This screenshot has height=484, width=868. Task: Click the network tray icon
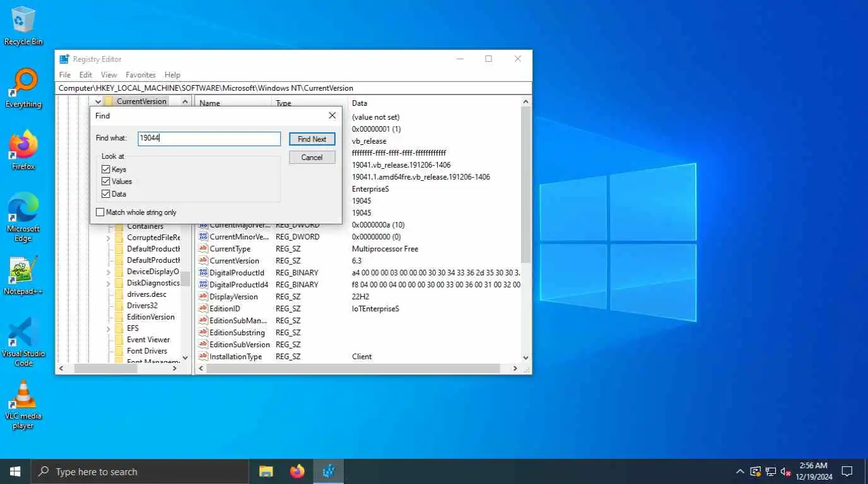point(771,471)
